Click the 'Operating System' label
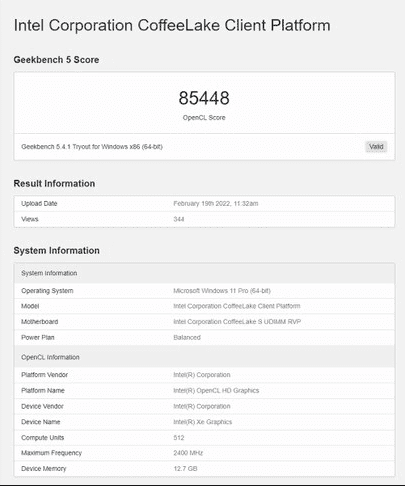The width and height of the screenshot is (405, 486). click(x=47, y=291)
